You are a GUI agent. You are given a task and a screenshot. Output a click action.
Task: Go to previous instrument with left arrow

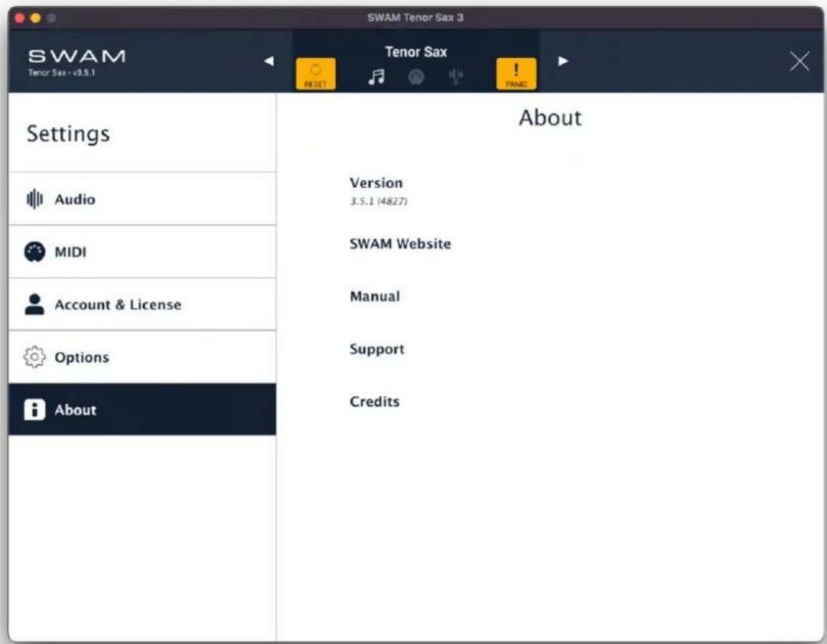click(269, 60)
